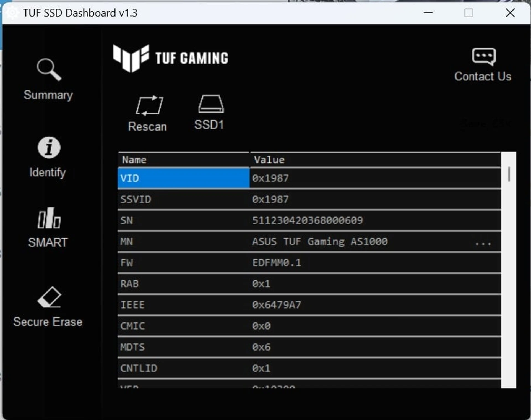This screenshot has height=420, width=531.
Task: Click the CNTLID value 0x1
Action: click(261, 368)
